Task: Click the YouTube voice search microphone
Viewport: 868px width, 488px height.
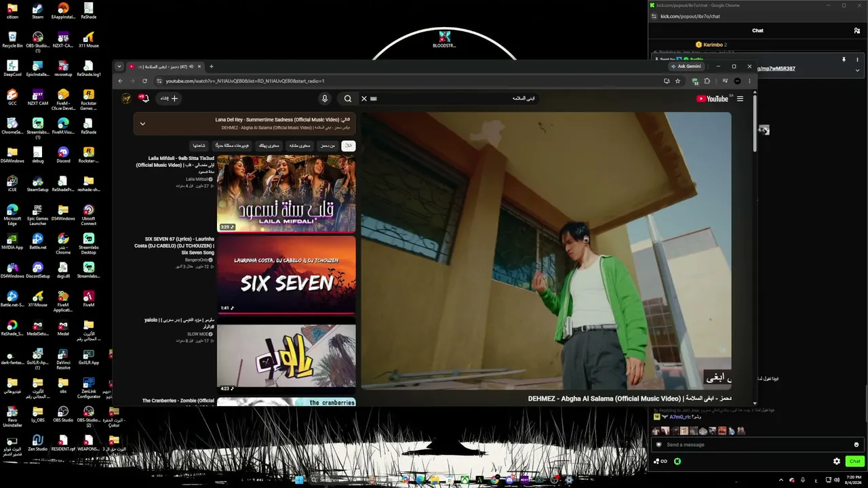Action: (x=325, y=98)
